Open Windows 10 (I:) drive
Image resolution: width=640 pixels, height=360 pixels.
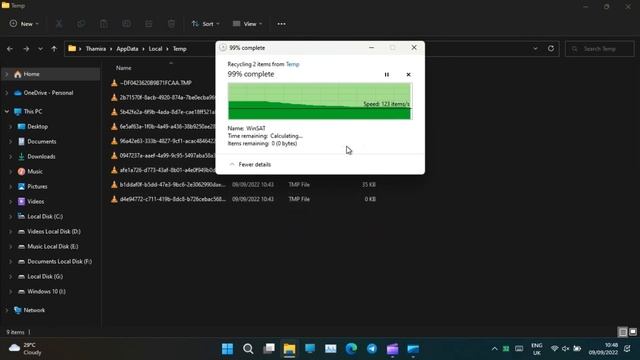click(x=46, y=292)
